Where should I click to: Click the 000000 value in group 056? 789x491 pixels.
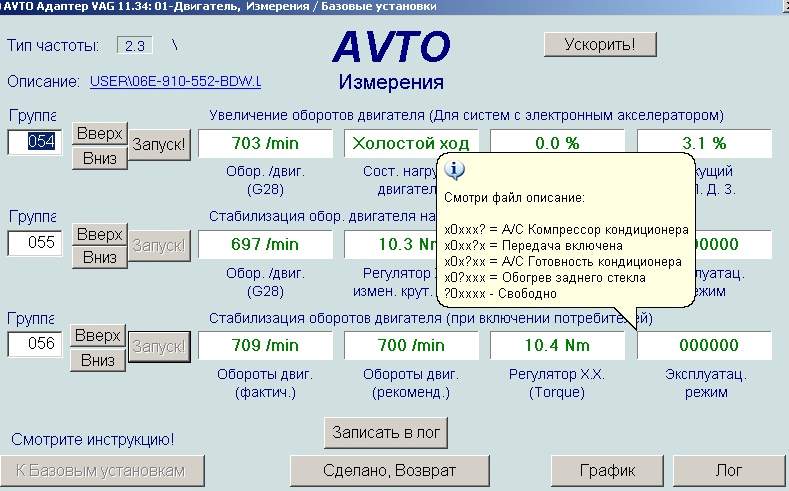click(704, 346)
